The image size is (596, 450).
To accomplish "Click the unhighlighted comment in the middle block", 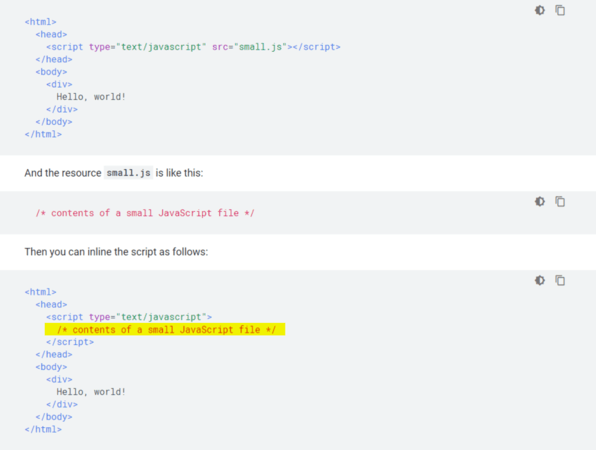I will tap(145, 213).
